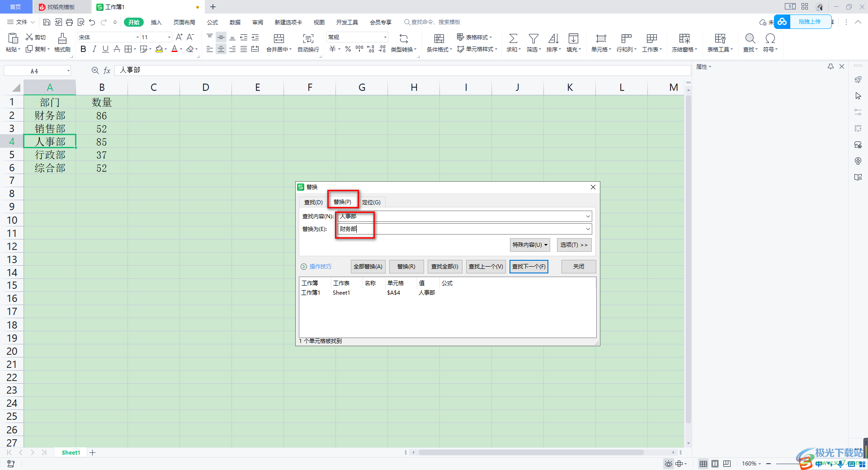868x470 pixels.
Task: Click the Symbol (符号) omega icon
Action: (770, 38)
